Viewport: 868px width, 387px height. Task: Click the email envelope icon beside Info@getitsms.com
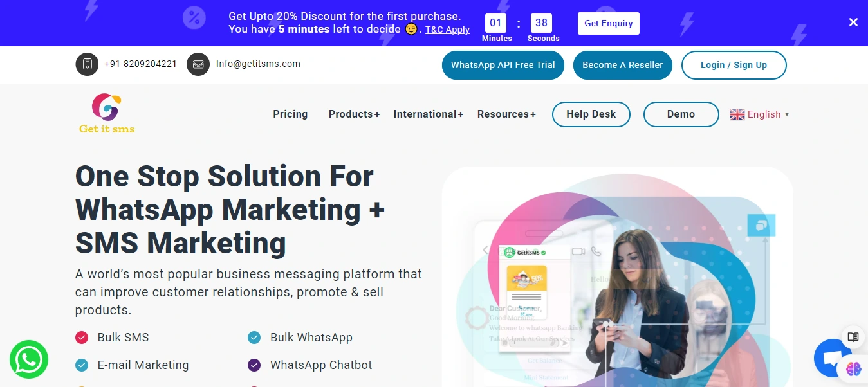point(198,64)
